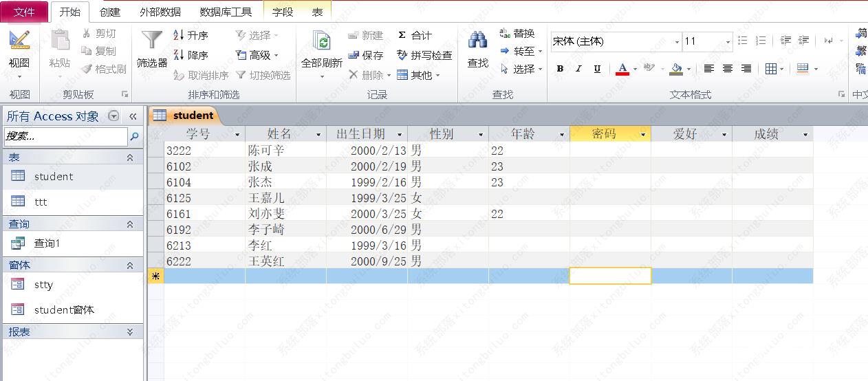Open the 其他 more records dropdown

point(418,75)
